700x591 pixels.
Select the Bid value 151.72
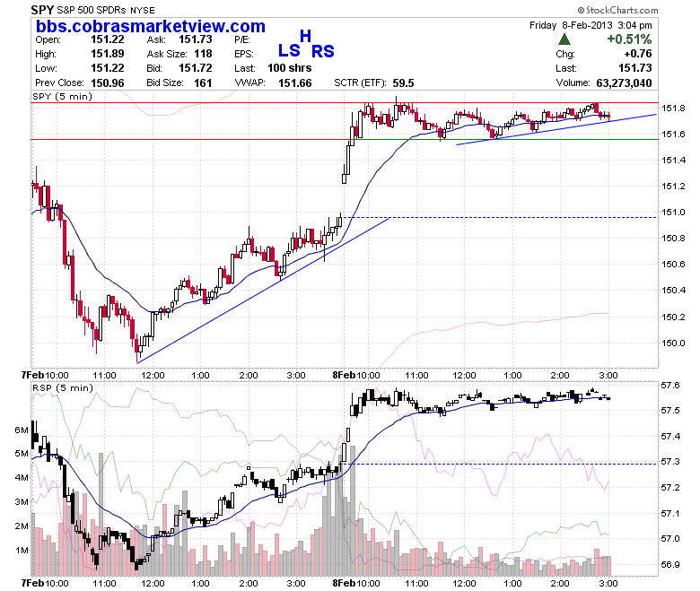tap(196, 68)
